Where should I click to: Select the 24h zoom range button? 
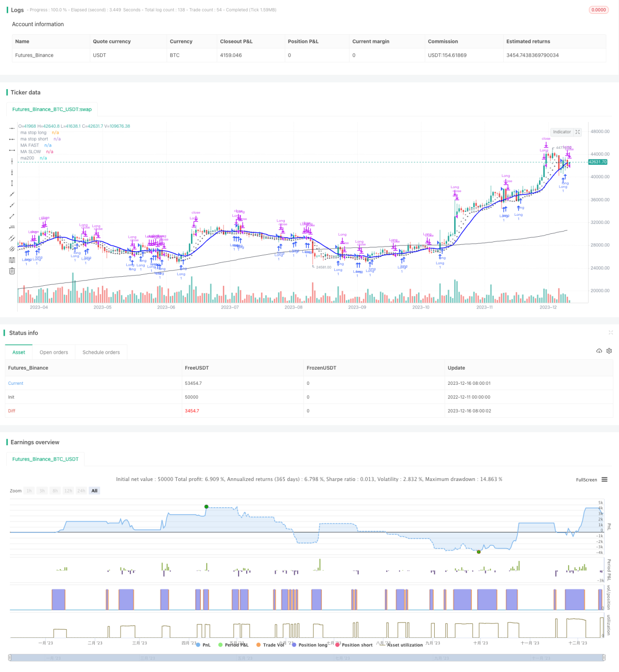(x=81, y=491)
